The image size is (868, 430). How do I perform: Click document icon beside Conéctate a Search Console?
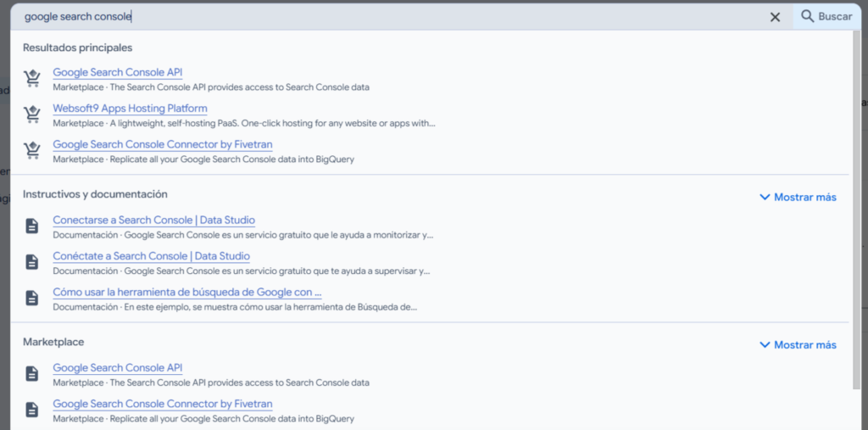click(x=32, y=262)
